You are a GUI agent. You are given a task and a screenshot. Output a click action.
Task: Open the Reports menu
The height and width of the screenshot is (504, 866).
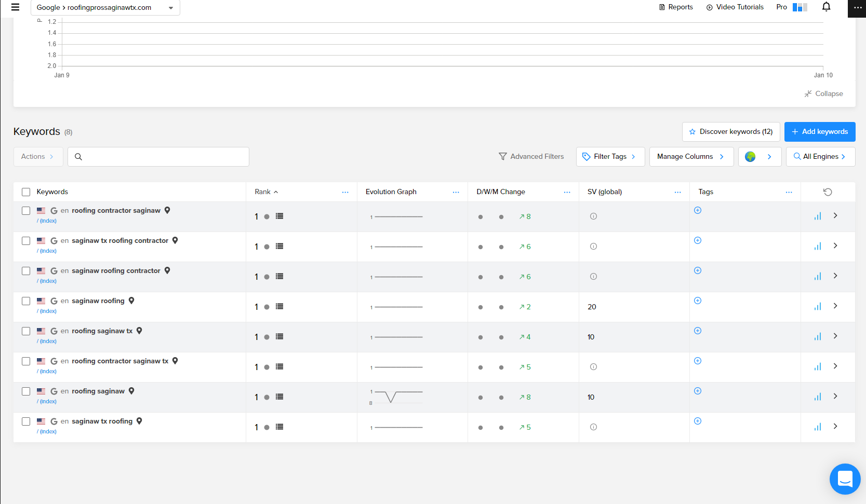[676, 7]
